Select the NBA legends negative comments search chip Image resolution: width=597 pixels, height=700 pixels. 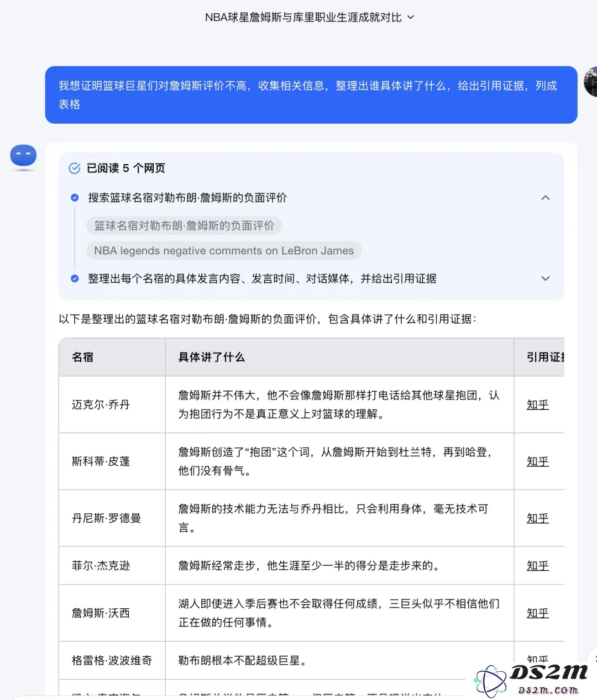click(224, 250)
